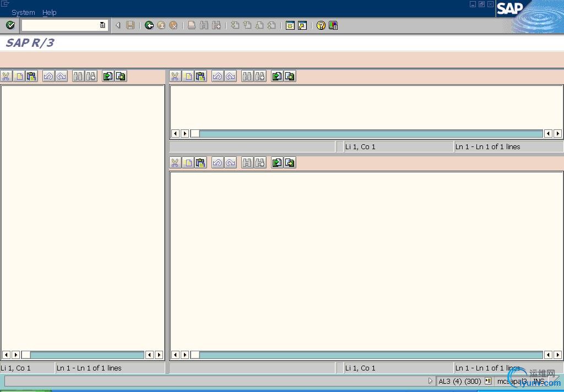
Task: Click the Previous Page icon in the toolbar
Action: pos(247,25)
